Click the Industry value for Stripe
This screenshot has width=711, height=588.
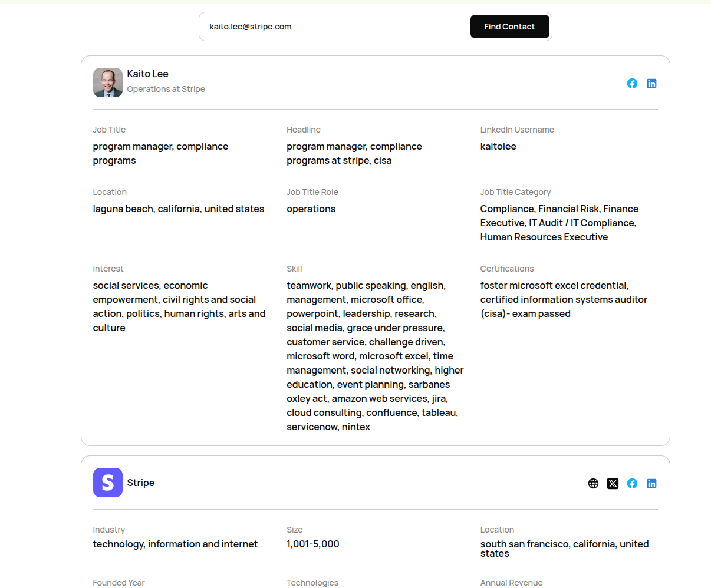175,544
